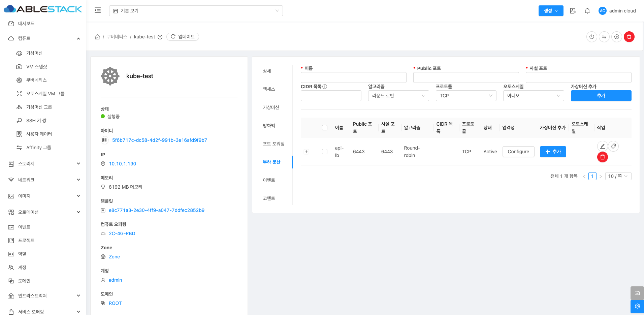644x315 pixels.
Task: Edit the api-lb rule with pencil icon
Action: (x=602, y=146)
